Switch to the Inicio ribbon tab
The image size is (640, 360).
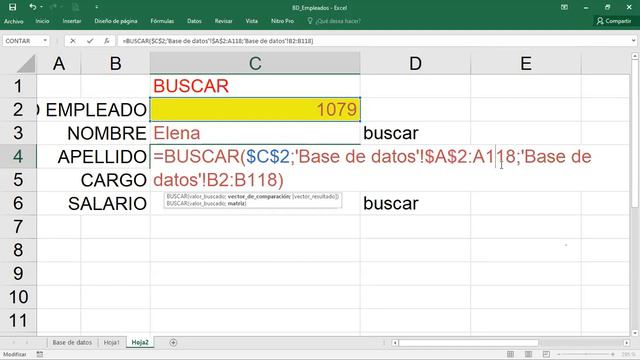point(42,21)
